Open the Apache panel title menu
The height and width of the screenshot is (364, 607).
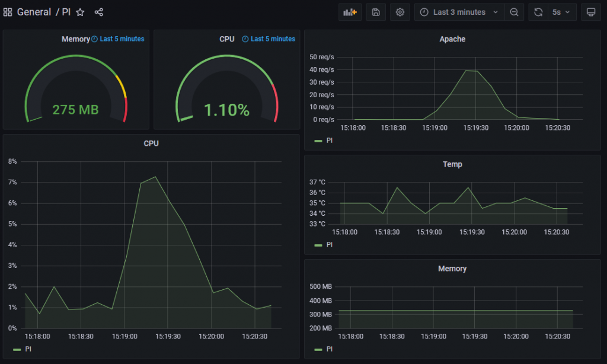(452, 39)
